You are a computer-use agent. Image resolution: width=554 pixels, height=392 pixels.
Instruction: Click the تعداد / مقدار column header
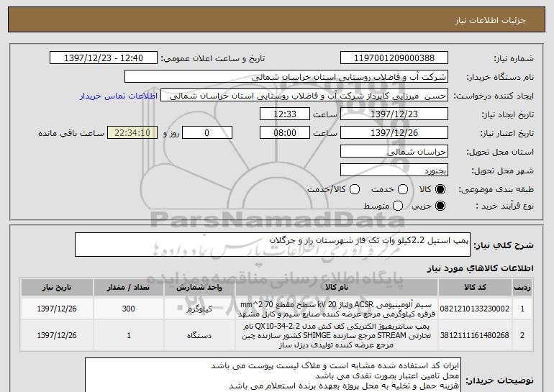click(x=129, y=288)
